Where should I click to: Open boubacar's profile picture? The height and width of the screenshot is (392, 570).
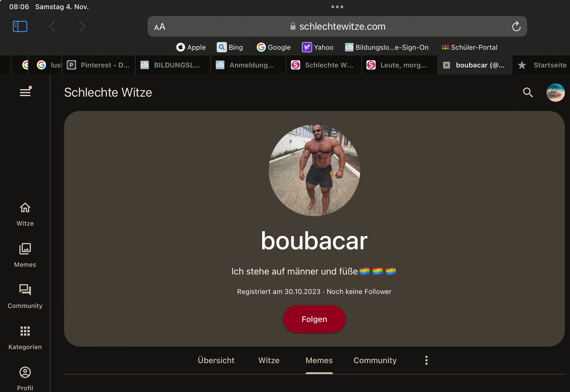pyautogui.click(x=314, y=170)
